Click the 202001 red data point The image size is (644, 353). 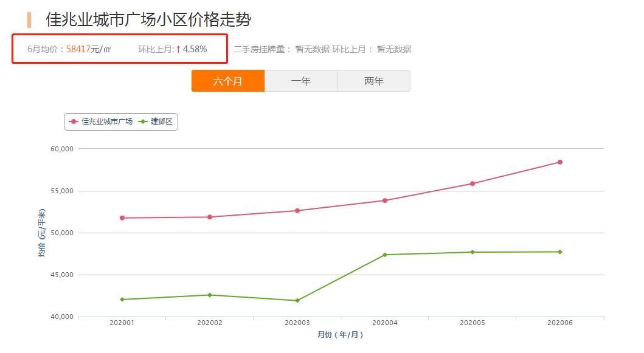pyautogui.click(x=122, y=218)
